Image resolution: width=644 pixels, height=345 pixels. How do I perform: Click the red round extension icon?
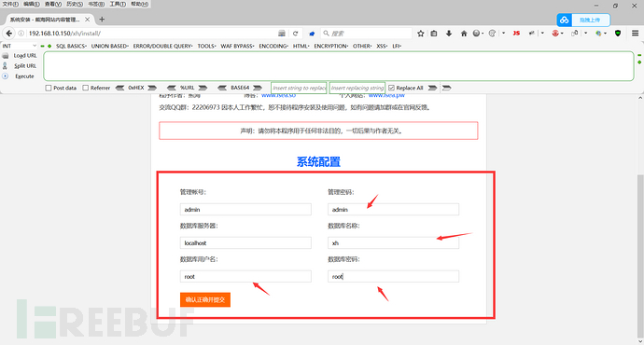[555, 34]
